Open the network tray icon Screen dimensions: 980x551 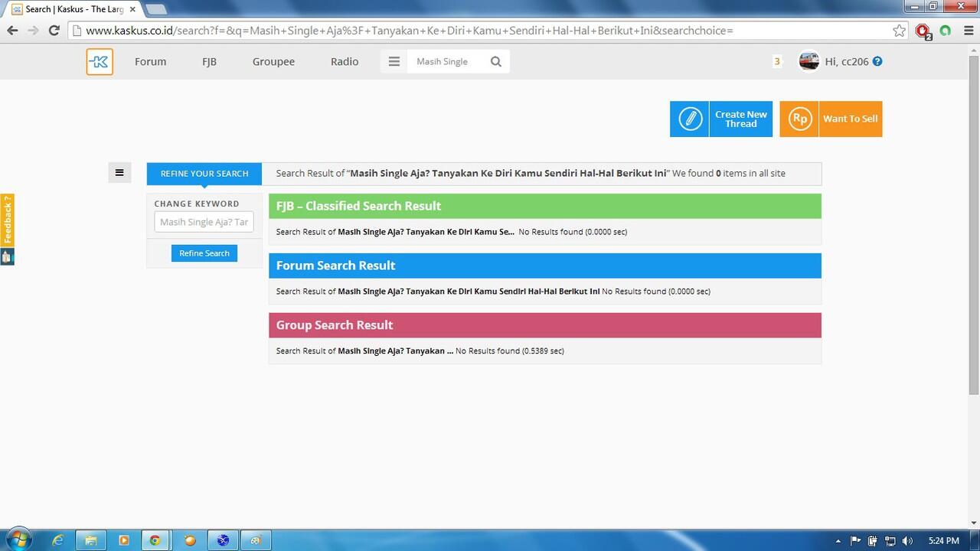tap(890, 541)
